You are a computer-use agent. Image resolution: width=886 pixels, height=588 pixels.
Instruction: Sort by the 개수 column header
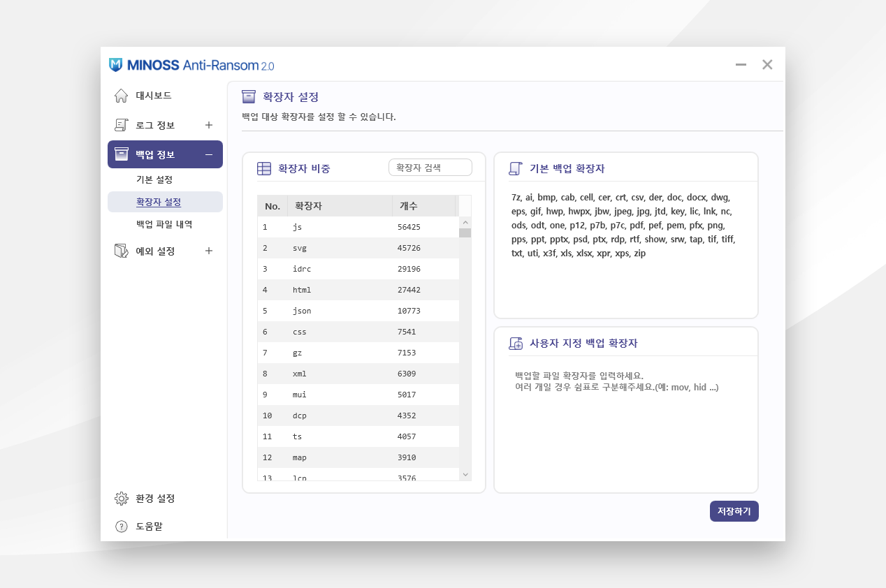pyautogui.click(x=423, y=206)
